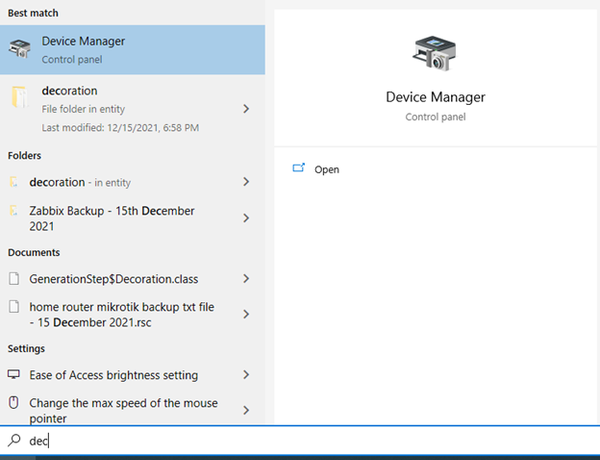
Task: Click the home router mikrotik backup file icon
Action: [14, 308]
